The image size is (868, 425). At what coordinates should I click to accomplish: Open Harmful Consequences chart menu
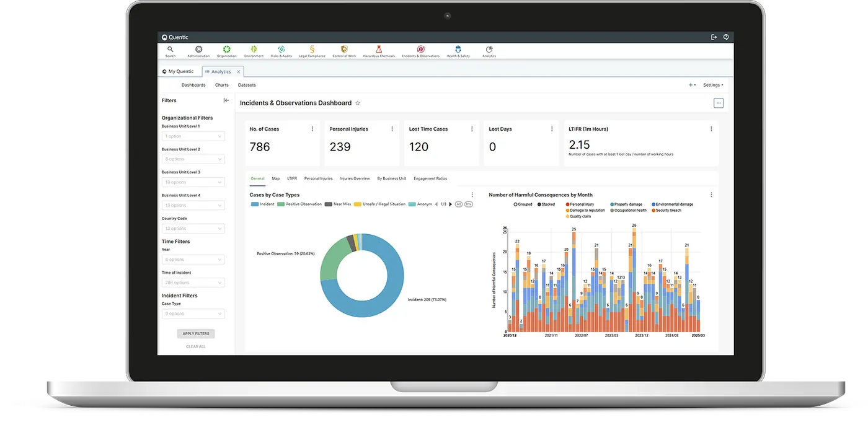[x=711, y=195]
